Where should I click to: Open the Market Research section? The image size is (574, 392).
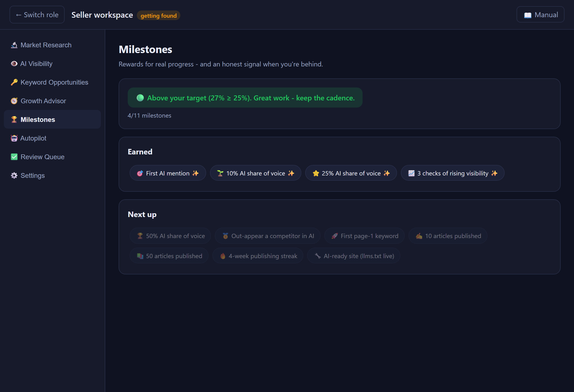click(x=52, y=45)
